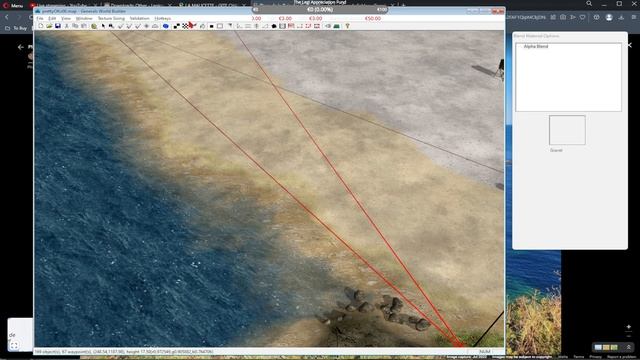The width and height of the screenshot is (640, 360).
Task: Click the black-and-white squares texture tool
Action: click(176, 26)
